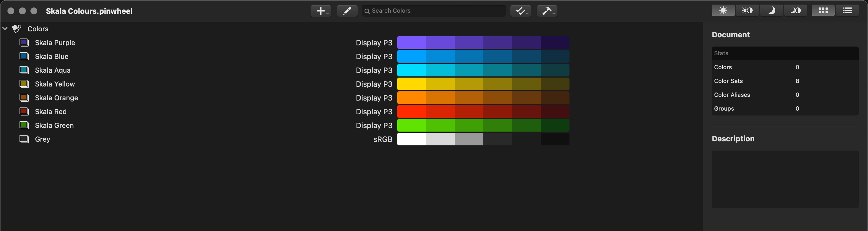Click the Skala Purple color set icon
Image resolution: width=868 pixels, height=231 pixels.
click(24, 43)
